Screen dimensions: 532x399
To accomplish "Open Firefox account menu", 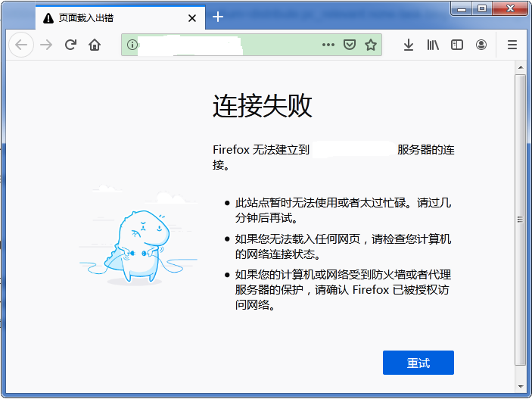I will [x=481, y=45].
